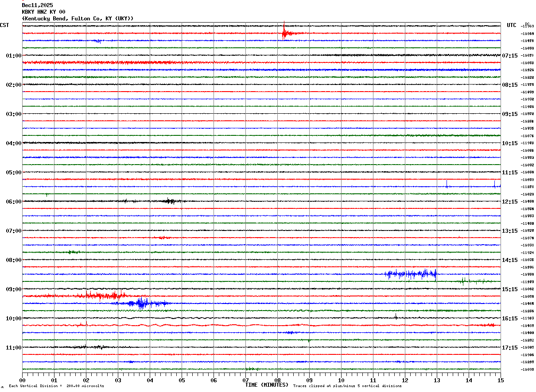
Task: Click minute tick label 15 on the x-axis
Action: pyautogui.click(x=501, y=380)
